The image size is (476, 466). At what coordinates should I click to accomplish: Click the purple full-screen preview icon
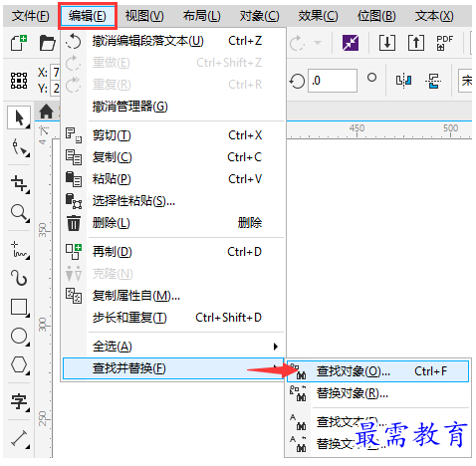(x=351, y=43)
